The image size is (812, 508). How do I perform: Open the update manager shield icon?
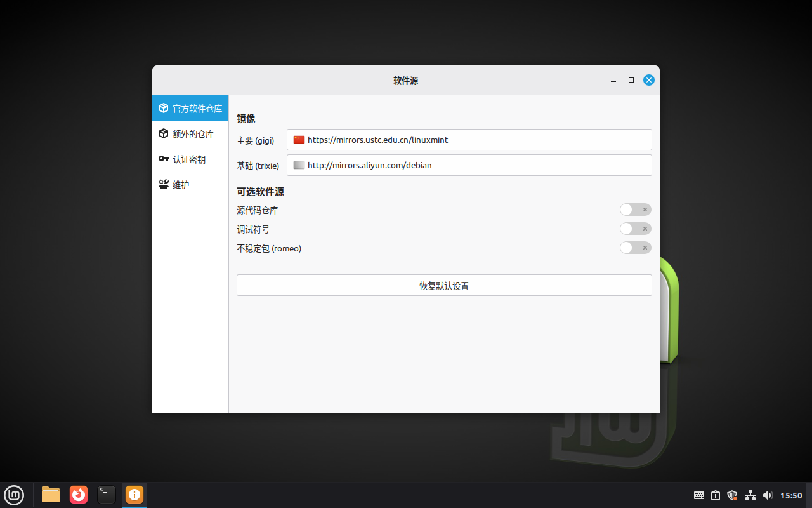pos(733,495)
